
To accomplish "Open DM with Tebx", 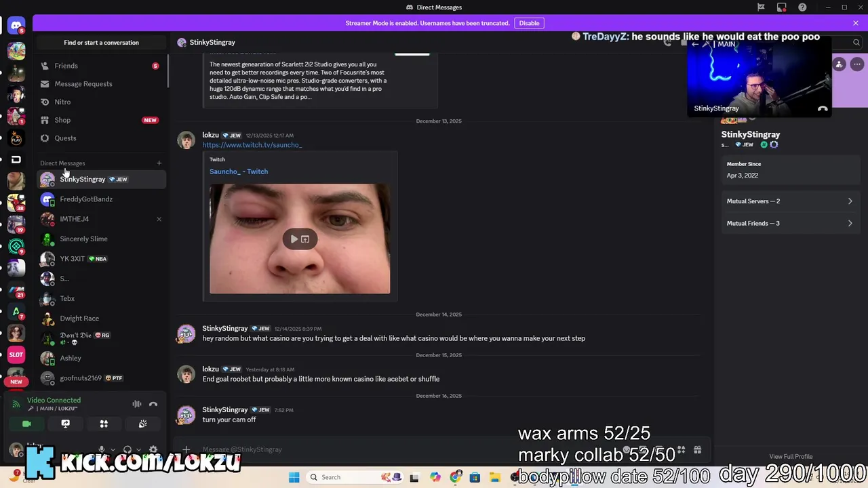I will 100,298.
